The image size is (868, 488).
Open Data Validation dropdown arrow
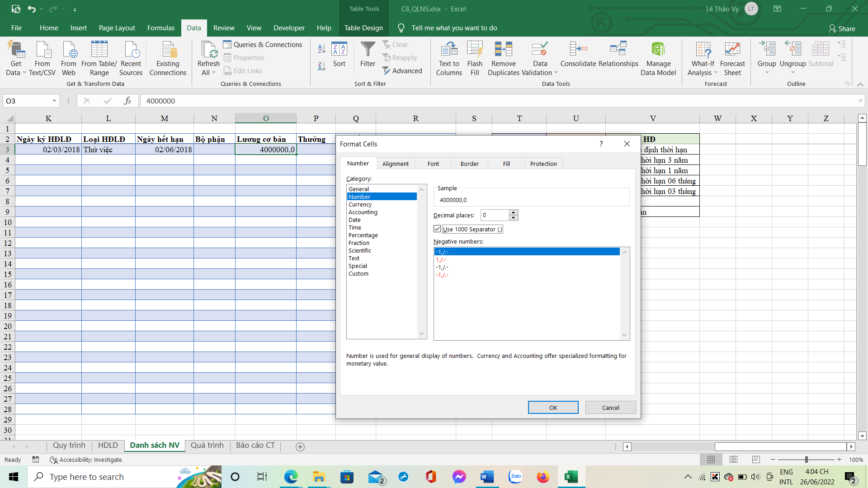tap(556, 73)
